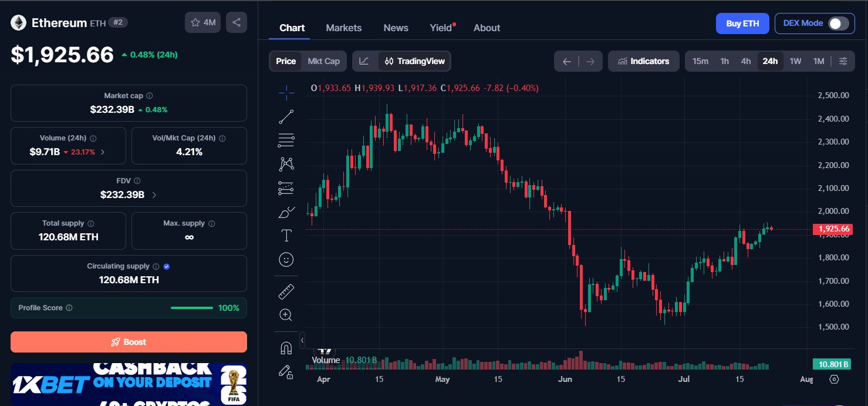The image size is (868, 406).
Task: Set interval to 1W
Action: click(x=795, y=61)
